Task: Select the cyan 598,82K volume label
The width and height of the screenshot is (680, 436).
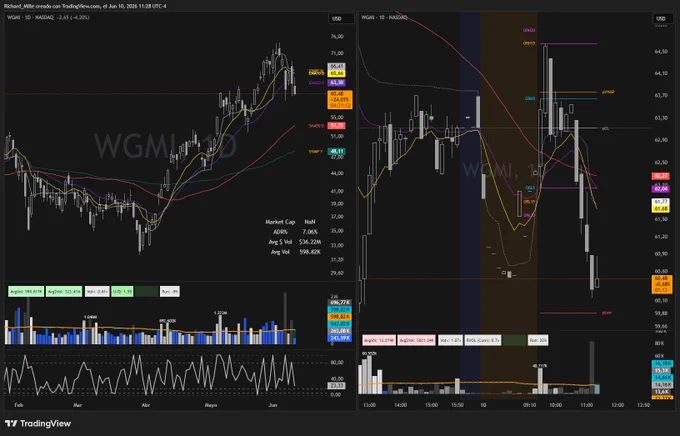Action: [340, 310]
